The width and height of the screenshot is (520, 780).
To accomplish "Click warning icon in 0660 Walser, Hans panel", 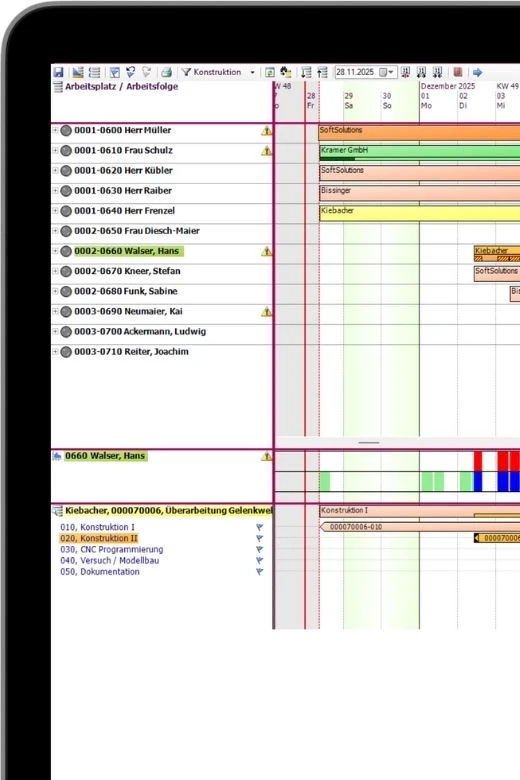I will [266, 456].
